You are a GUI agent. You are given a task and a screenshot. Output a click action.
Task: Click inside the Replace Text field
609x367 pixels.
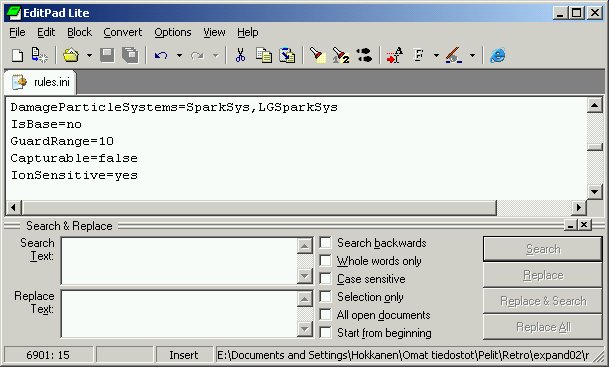pos(179,314)
